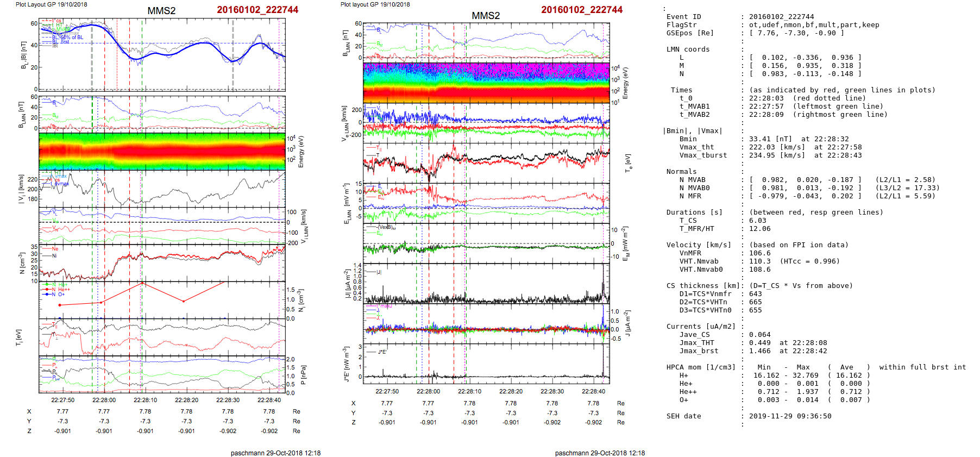Viewport: 980px width, 457px height.
Task: Click the 22:28:10 time tick on left plot
Action: [x=146, y=400]
